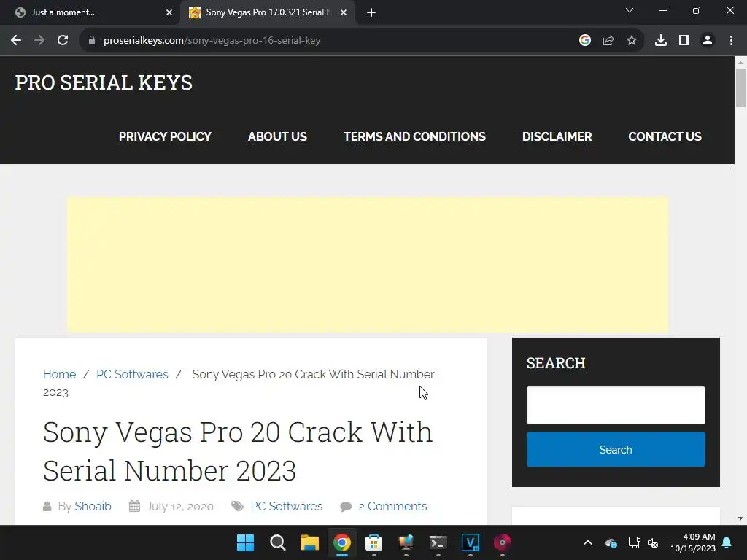Open the Chrome downloads icon
This screenshot has width=747, height=560.
click(x=661, y=41)
